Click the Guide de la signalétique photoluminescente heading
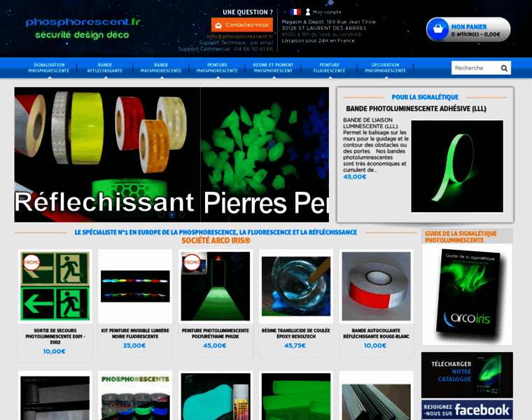Screen dimensions: 532x420 coord(461,237)
